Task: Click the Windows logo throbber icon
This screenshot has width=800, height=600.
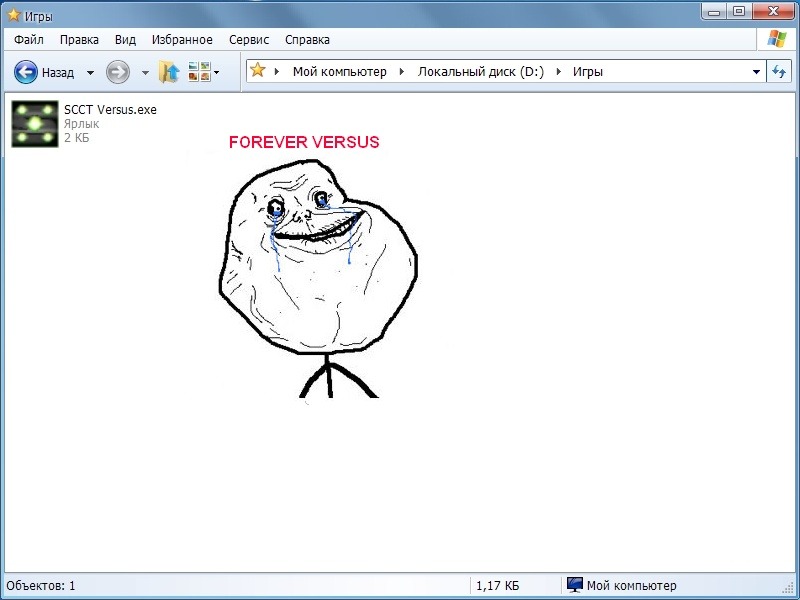Action: coord(777,39)
